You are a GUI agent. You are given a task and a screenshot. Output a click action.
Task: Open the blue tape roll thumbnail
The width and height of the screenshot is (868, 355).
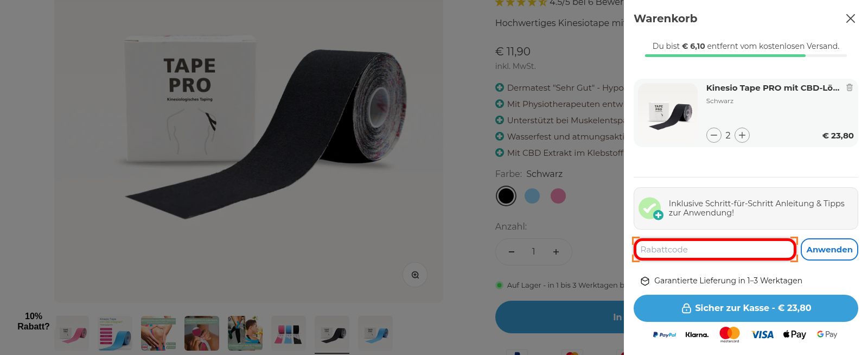pyautogui.click(x=375, y=333)
